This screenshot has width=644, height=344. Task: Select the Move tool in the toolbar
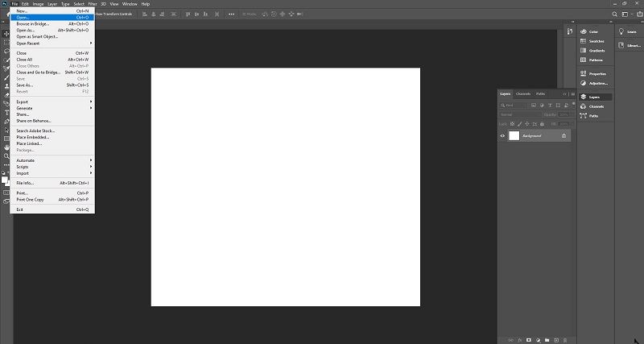tap(6, 34)
